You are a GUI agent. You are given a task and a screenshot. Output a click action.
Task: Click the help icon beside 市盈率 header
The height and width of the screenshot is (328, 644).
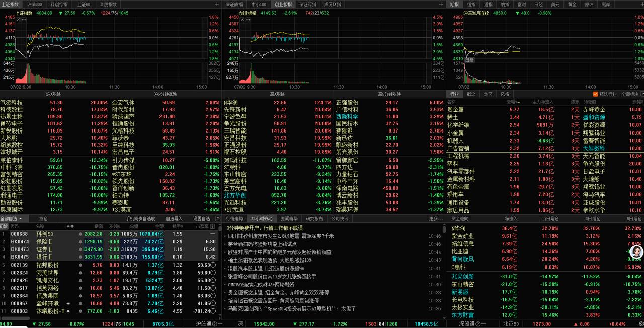(212, 226)
